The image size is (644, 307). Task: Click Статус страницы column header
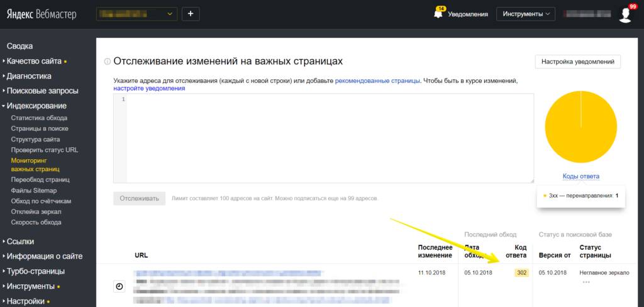pyautogui.click(x=595, y=251)
